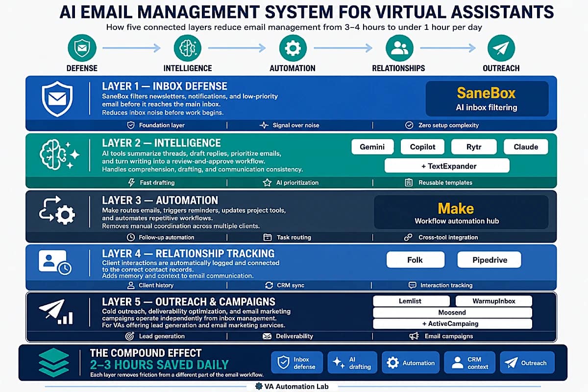The height and width of the screenshot is (392, 588).
Task: Select the Gemini tool pill
Action: click(x=372, y=147)
